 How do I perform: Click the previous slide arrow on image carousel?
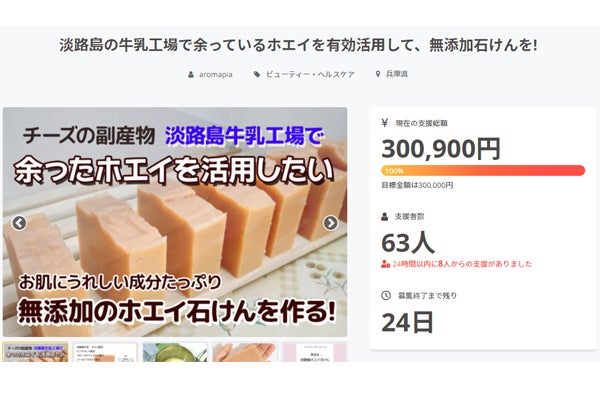19,223
